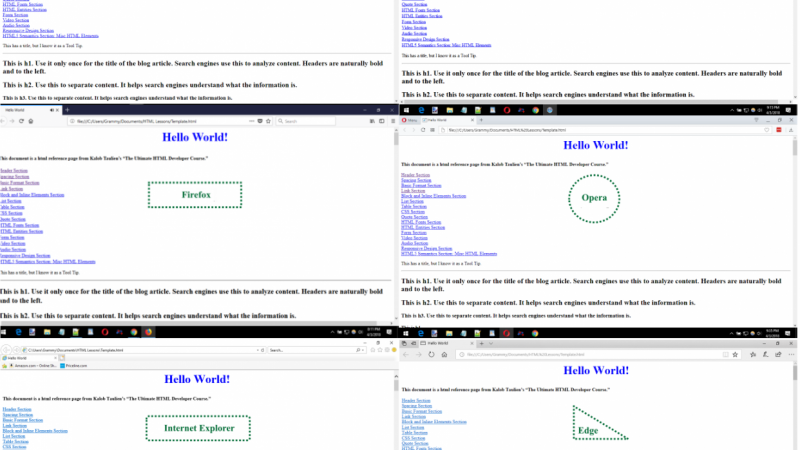Image resolution: width=800 pixels, height=450 pixels.
Task: Save page to Pocket in Firefox
Action: (260, 121)
